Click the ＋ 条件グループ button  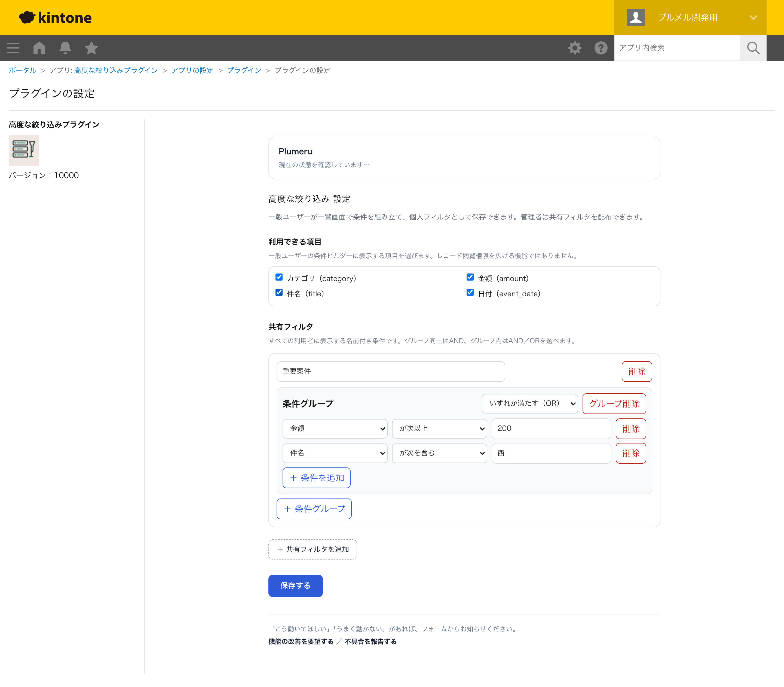314,509
